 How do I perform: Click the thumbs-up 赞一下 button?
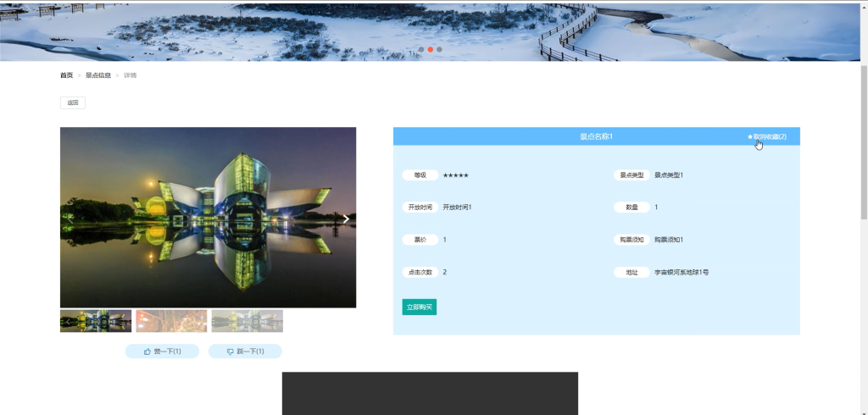pos(162,351)
